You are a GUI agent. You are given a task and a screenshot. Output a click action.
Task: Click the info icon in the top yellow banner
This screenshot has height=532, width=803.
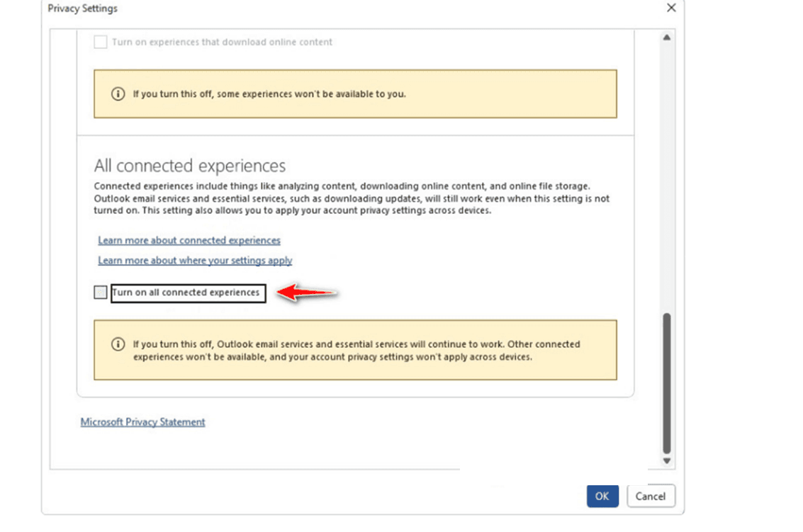pyautogui.click(x=118, y=93)
